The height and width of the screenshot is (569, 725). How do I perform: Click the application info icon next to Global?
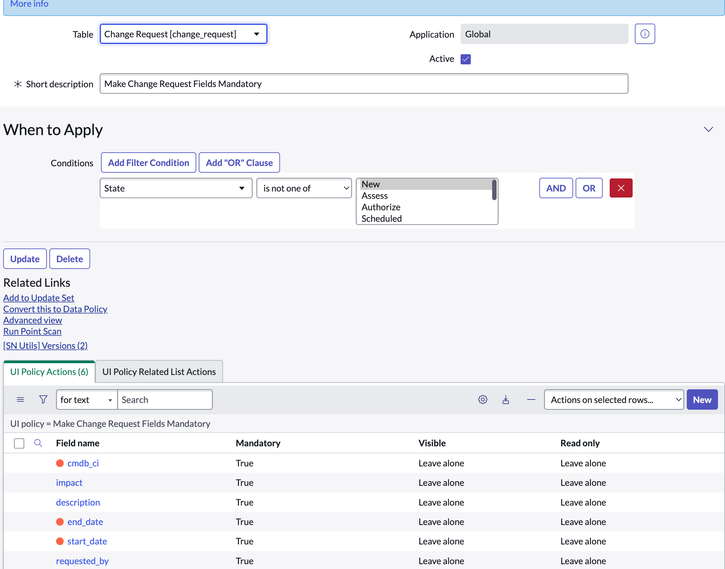[x=645, y=34]
